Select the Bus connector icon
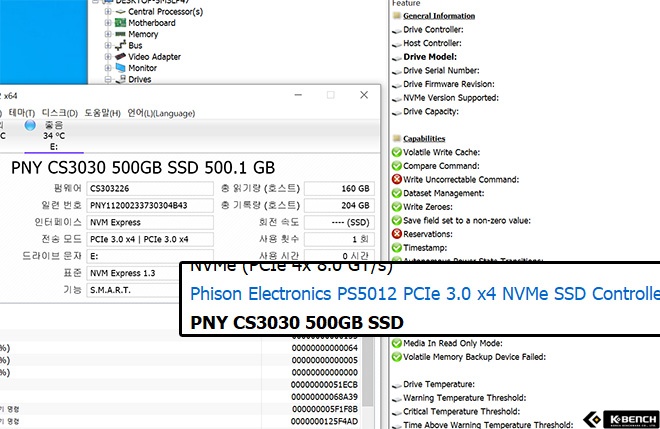 (121, 45)
